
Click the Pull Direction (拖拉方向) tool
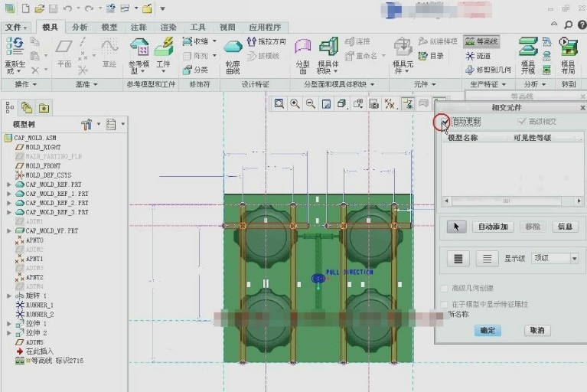click(266, 41)
